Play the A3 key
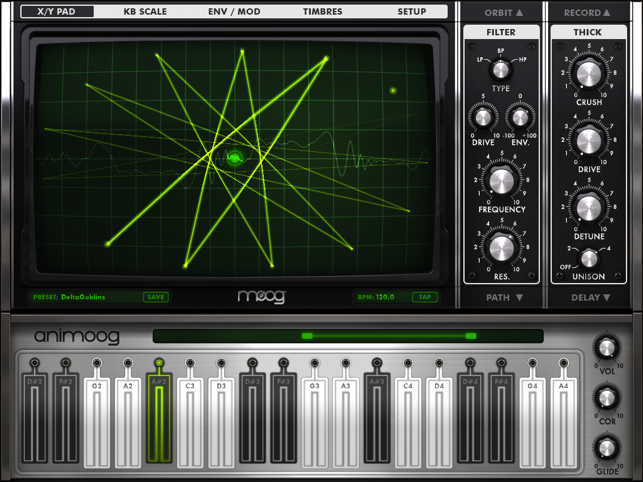 point(346,423)
